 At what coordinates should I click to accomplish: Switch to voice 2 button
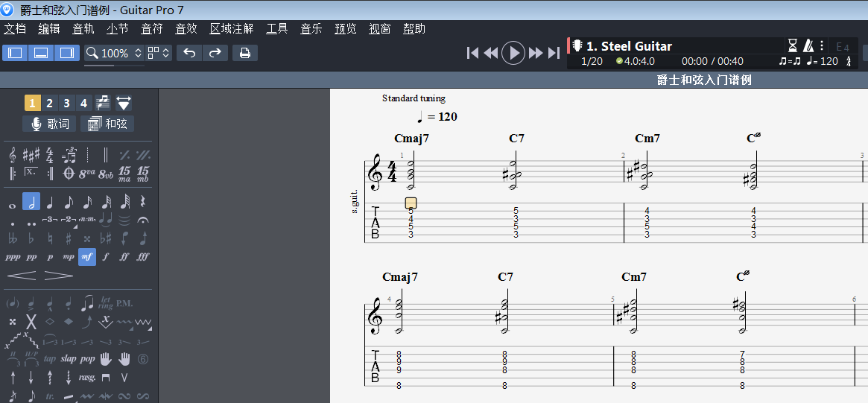coord(49,103)
